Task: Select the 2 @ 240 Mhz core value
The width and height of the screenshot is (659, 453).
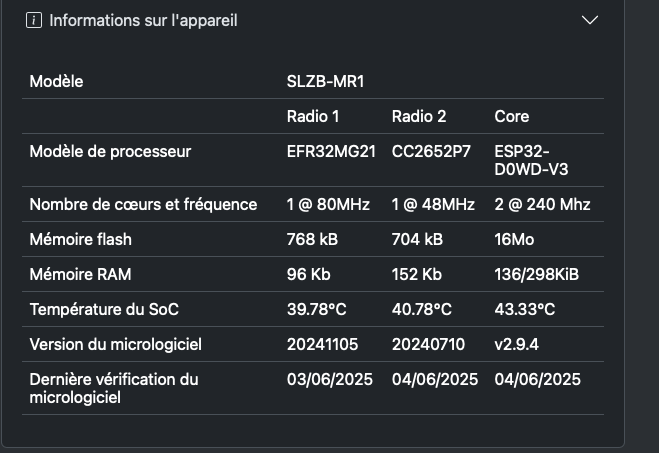Action: (x=542, y=205)
